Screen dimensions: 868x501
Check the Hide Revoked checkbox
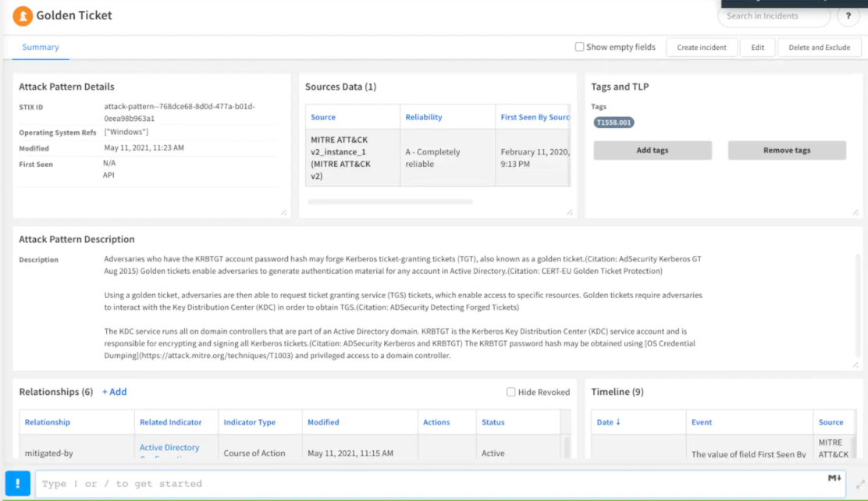tap(510, 392)
